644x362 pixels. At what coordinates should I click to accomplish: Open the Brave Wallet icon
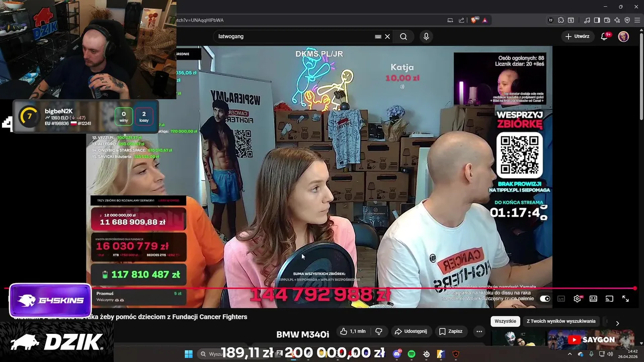tap(607, 20)
